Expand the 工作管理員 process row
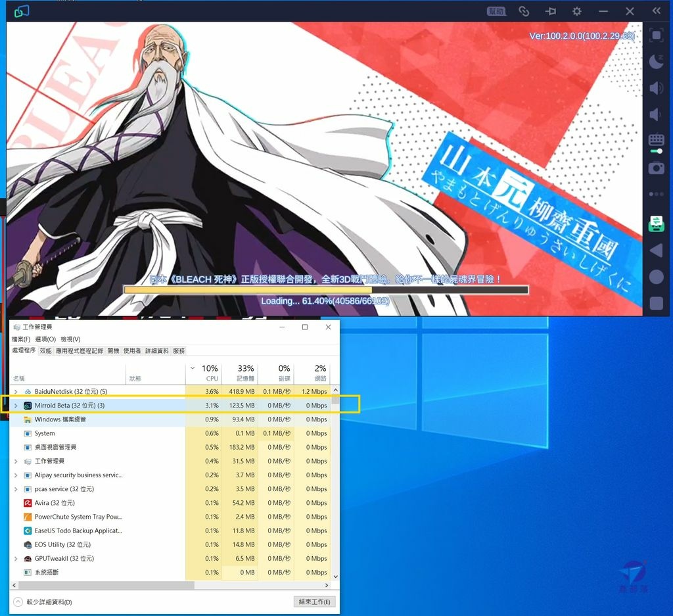This screenshot has height=616, width=673. click(16, 461)
